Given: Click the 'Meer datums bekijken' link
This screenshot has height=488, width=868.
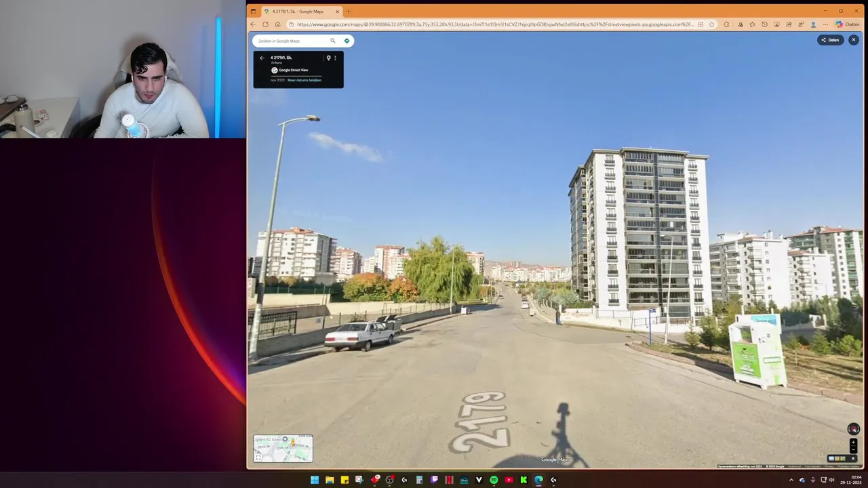Looking at the screenshot, I should click(x=304, y=80).
